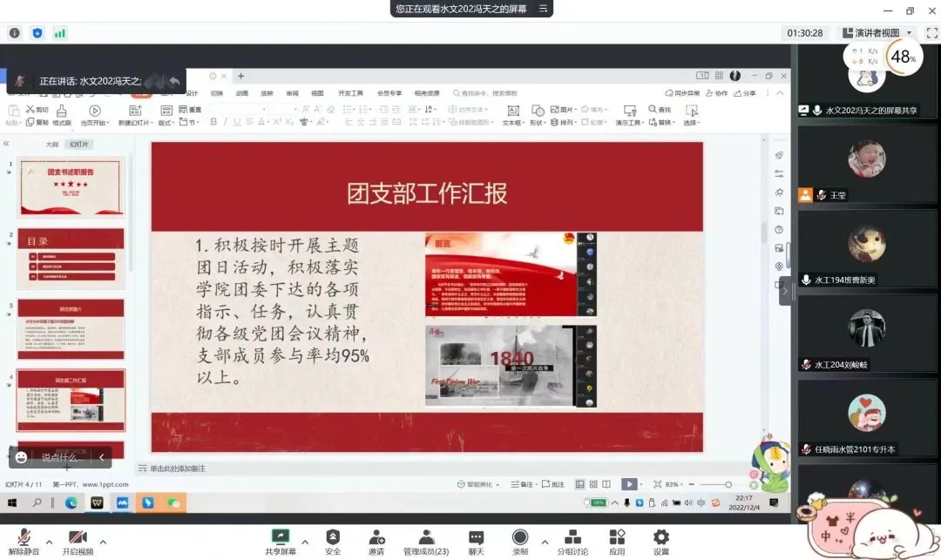Open the 形状 shapes menu
941x560 pixels.
click(x=537, y=115)
